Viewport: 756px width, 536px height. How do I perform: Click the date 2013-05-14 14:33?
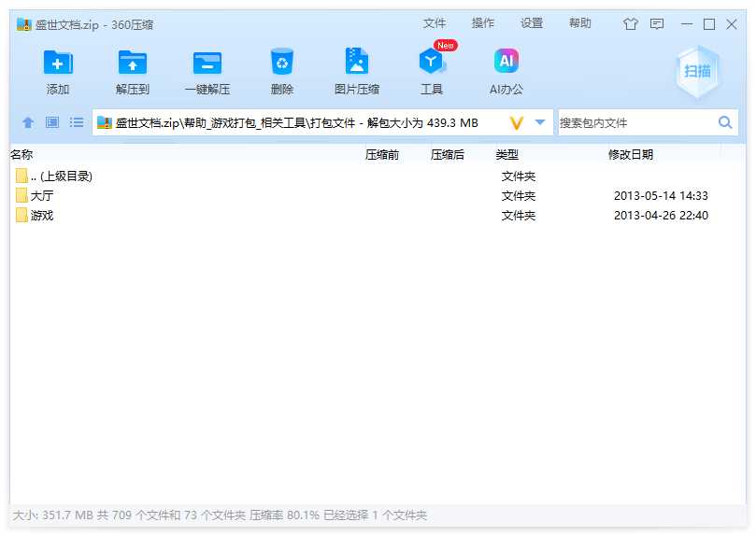tap(661, 196)
